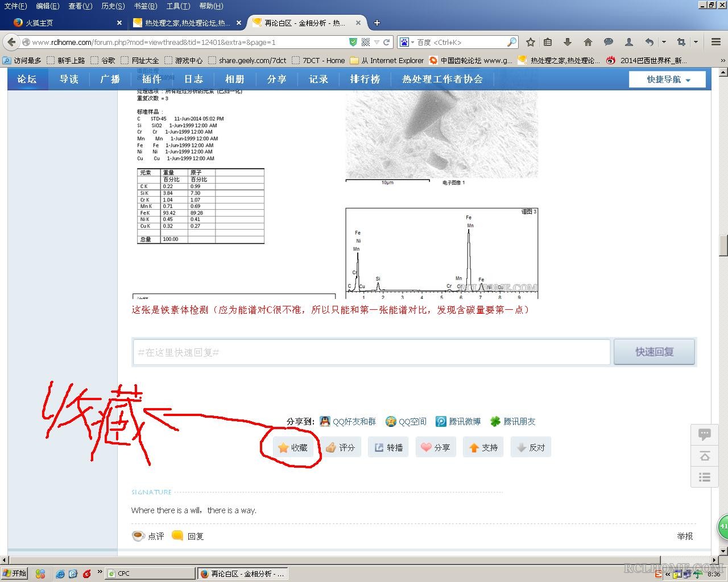The height and width of the screenshot is (582, 728).
Task: Click the crop screenshot toolbar icon
Action: point(681,42)
